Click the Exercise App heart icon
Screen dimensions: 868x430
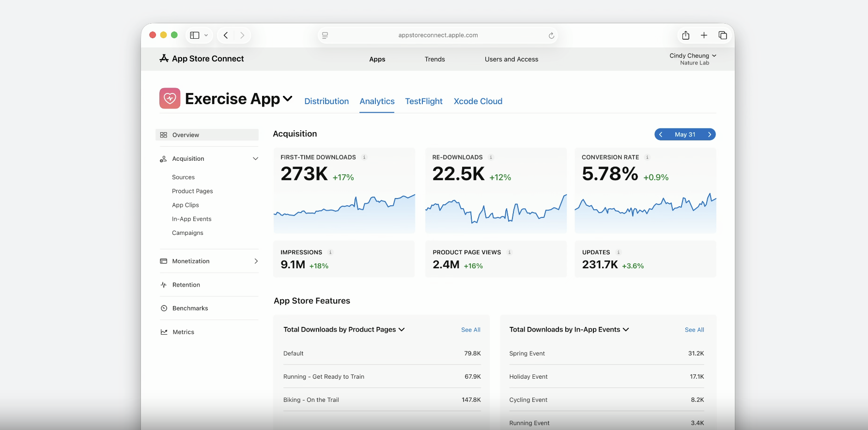pos(170,98)
